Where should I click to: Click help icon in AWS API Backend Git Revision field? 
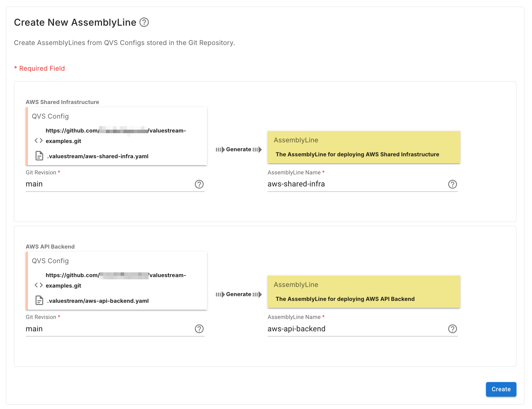(199, 329)
